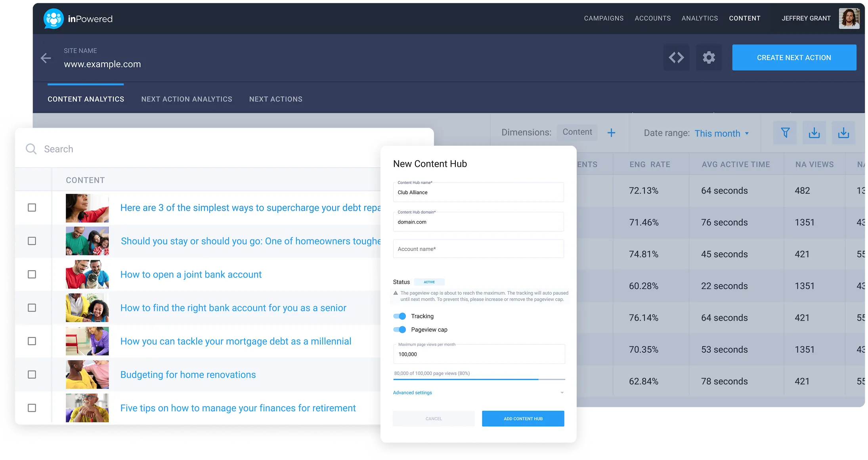Image resolution: width=868 pixels, height=460 pixels.
Task: Click the search magnifier icon
Action: point(31,149)
